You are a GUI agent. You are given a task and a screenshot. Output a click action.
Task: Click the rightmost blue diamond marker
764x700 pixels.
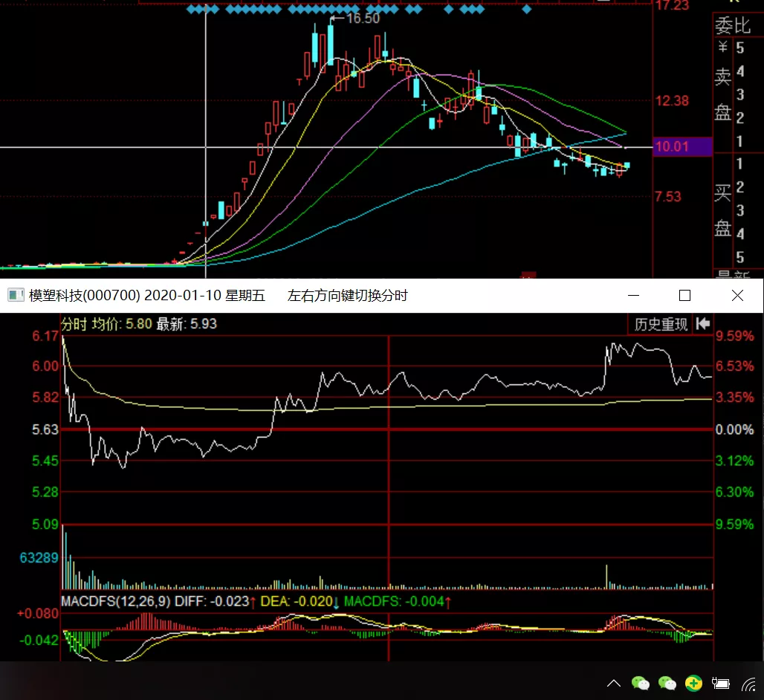click(527, 10)
